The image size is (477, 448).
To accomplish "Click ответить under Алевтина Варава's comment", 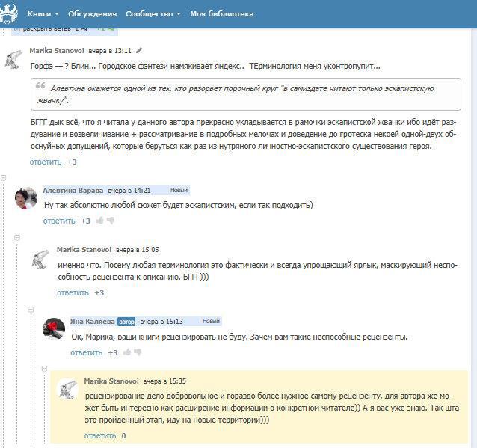I will pos(59,221).
